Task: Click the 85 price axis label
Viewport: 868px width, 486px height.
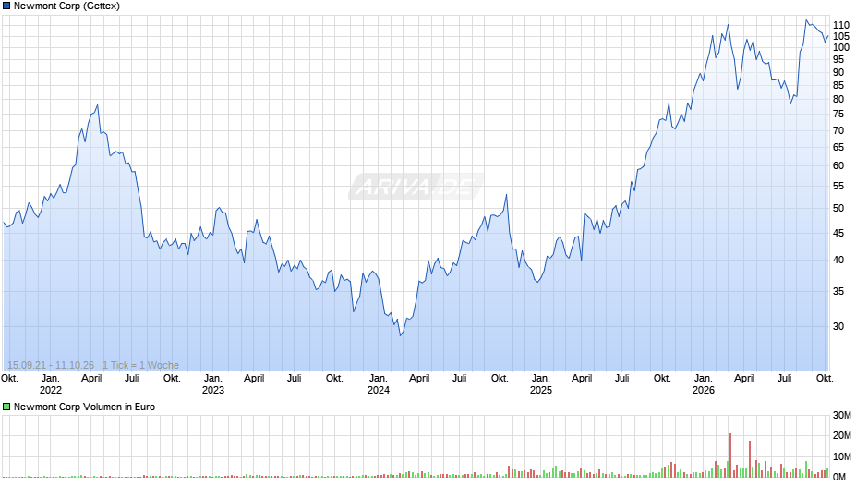Action: click(838, 85)
